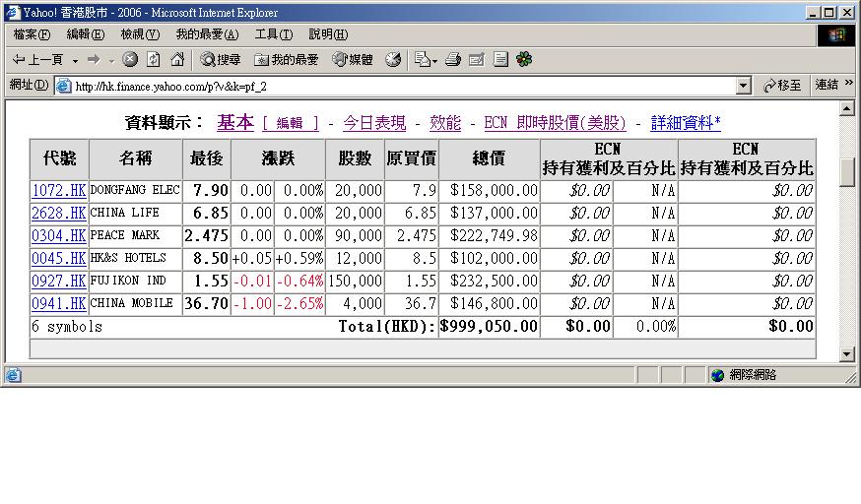The width and height of the screenshot is (861, 504).
Task: Open the 我的最愛 favorites toolbar button
Action: coord(286,59)
